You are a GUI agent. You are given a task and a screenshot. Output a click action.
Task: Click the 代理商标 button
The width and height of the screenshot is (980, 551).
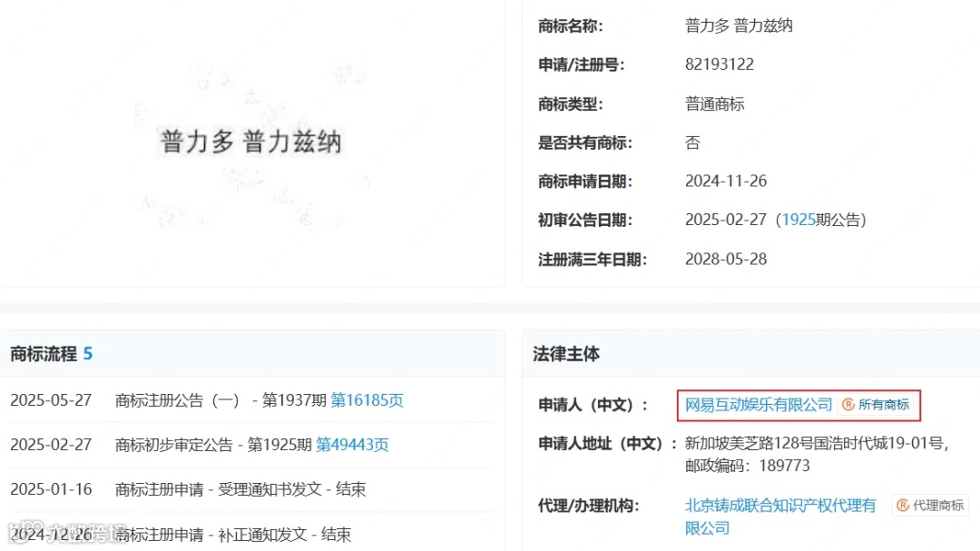click(931, 506)
